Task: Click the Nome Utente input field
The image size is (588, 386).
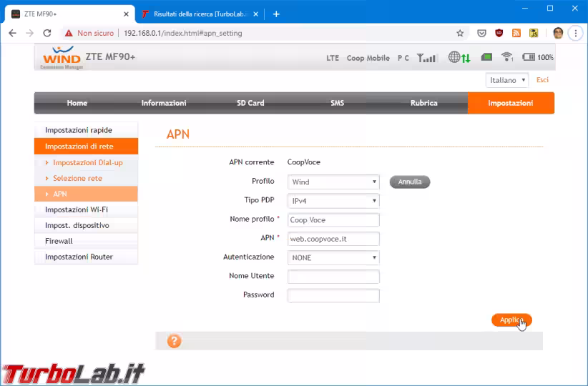Action: [333, 277]
